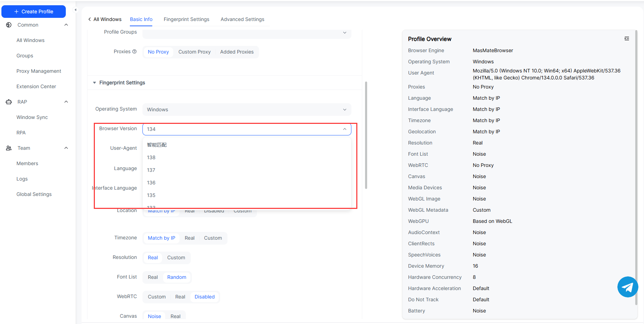The width and height of the screenshot is (644, 324).
Task: Collapse the Fingerprint Settings section
Action: click(94, 83)
